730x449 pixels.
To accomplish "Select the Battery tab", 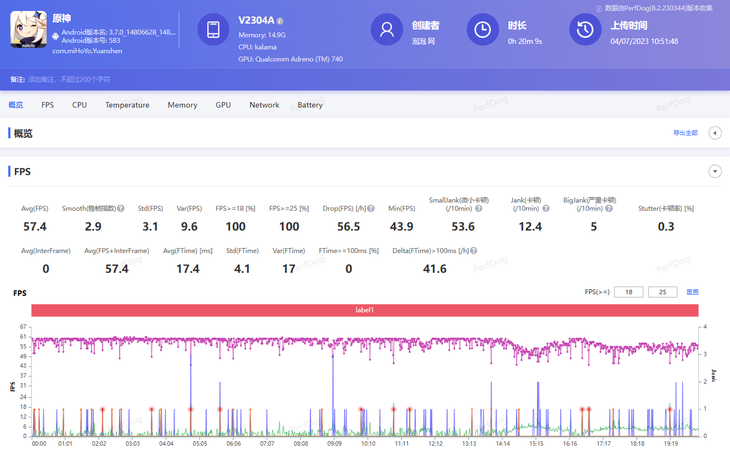I will 310,105.
